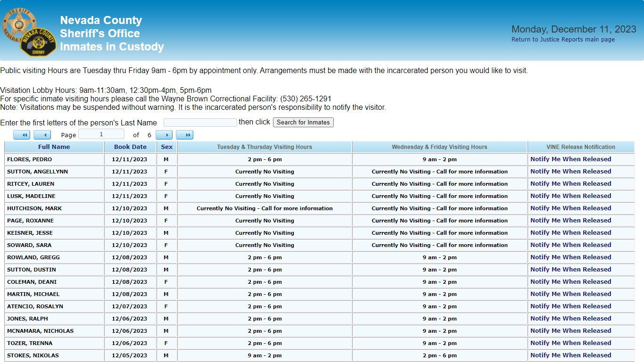Notify Me When Released for KEISNER, JESSE
This screenshot has width=644, height=362.
570,233
